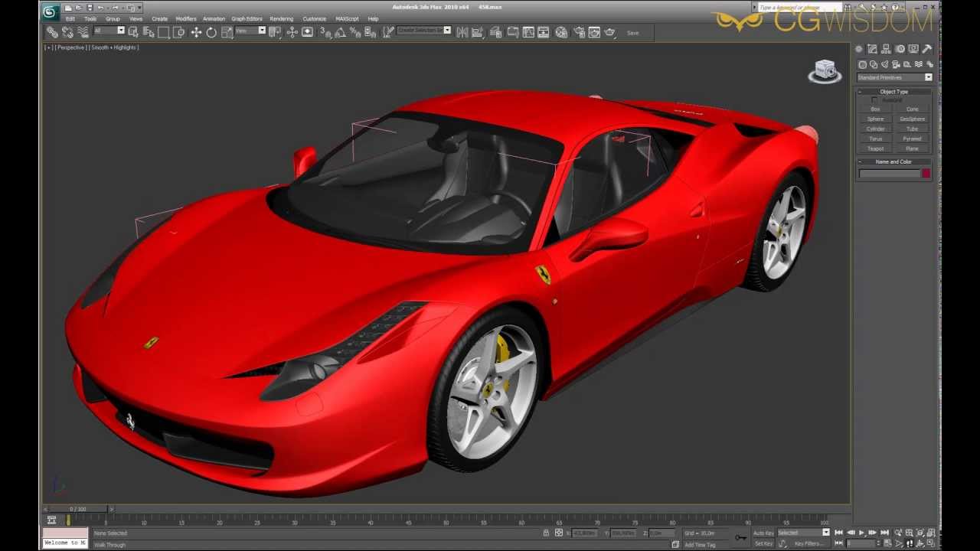Open object color swatch

point(926,174)
